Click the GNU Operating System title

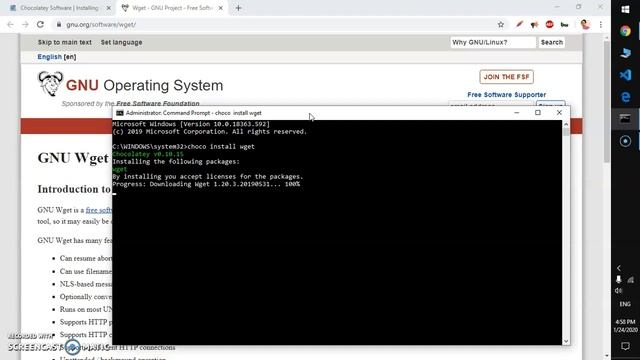144,85
